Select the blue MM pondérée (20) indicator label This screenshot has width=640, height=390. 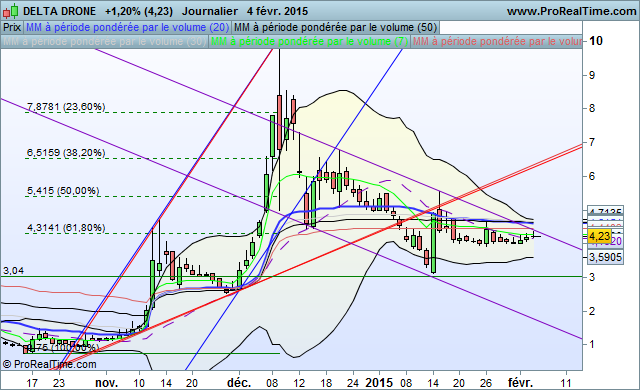(x=127, y=27)
